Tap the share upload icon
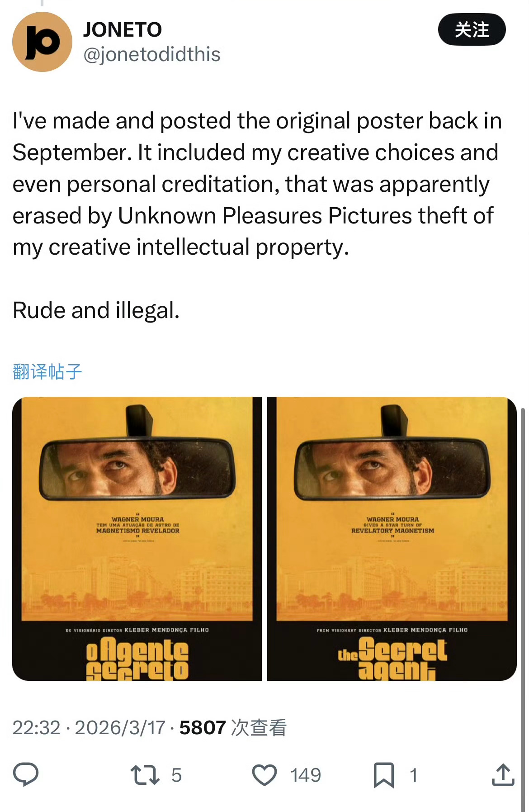Screen dimensions: 529x812 coord(503,774)
